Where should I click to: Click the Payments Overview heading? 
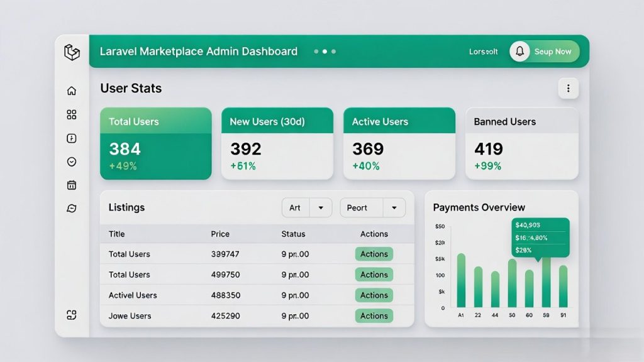click(x=479, y=207)
